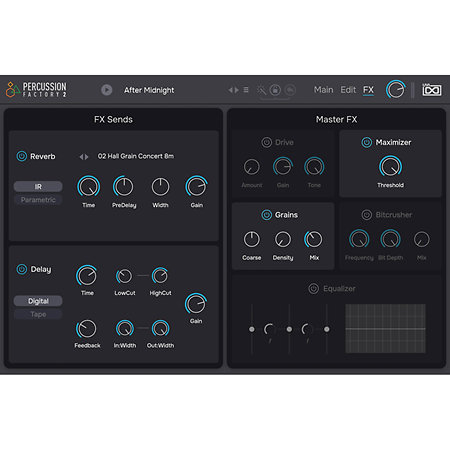Viewport: 450px width, 450px height.
Task: Switch to the Main tab
Action: 323,90
